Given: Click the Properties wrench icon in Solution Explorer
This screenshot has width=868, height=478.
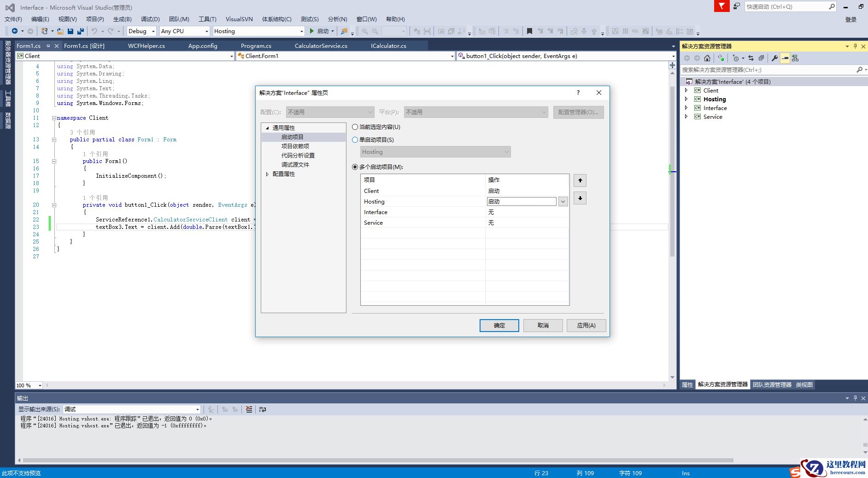Looking at the screenshot, I should (x=774, y=58).
